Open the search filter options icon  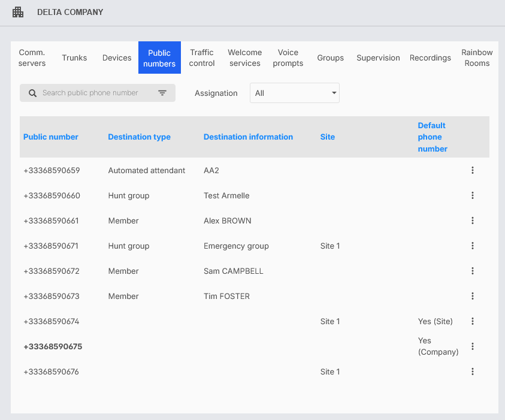[162, 93]
